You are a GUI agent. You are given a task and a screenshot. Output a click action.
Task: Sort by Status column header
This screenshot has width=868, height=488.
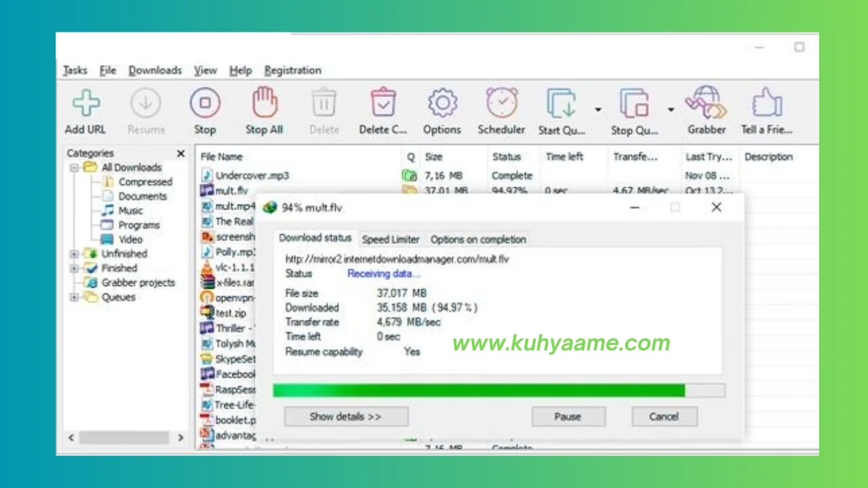pyautogui.click(x=507, y=157)
